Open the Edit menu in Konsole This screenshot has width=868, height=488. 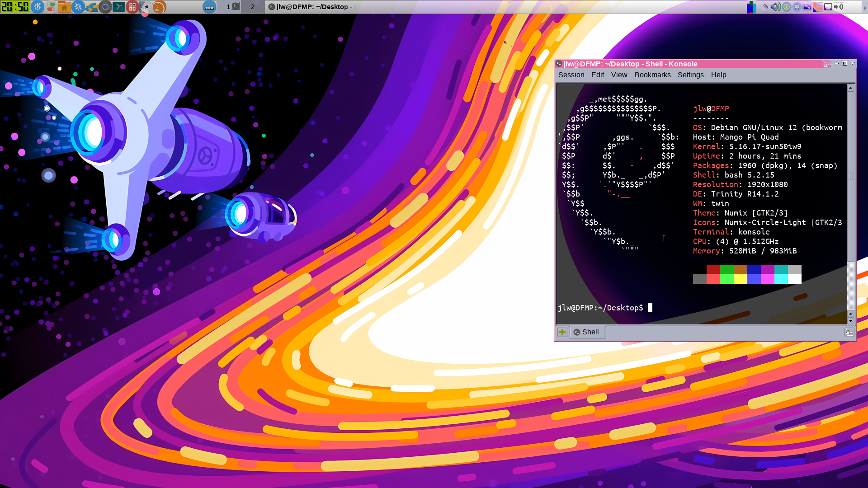click(x=597, y=75)
